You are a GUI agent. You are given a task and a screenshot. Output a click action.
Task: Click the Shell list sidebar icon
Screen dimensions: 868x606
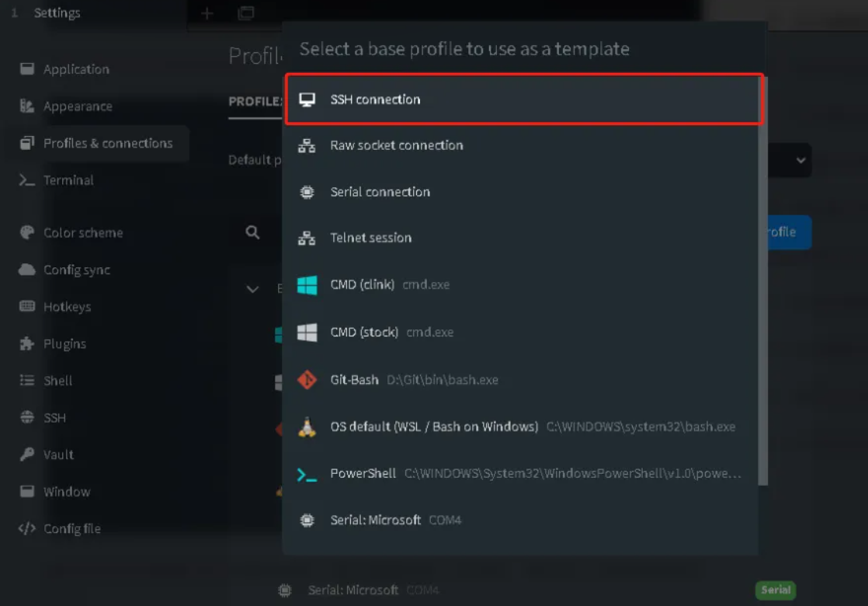coord(26,381)
